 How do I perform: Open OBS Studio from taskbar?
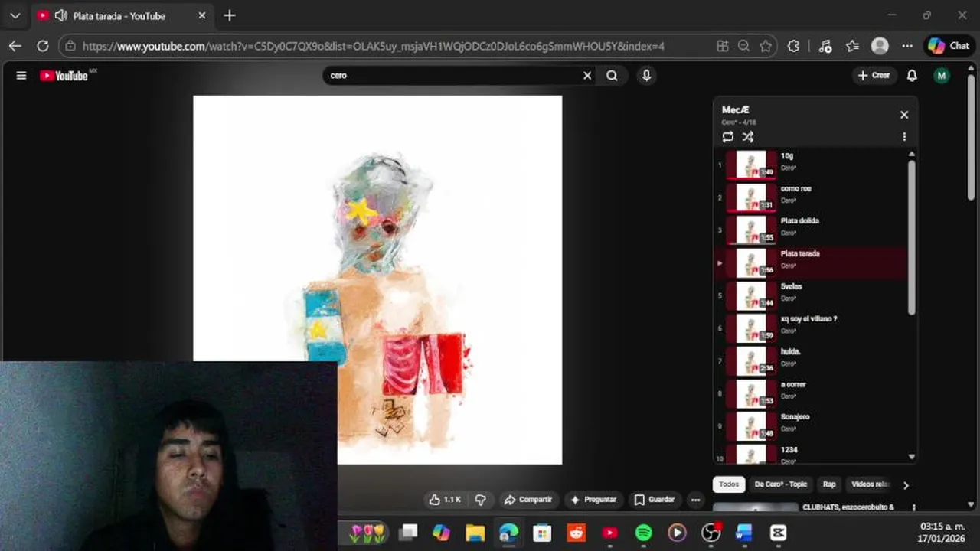pos(711,533)
